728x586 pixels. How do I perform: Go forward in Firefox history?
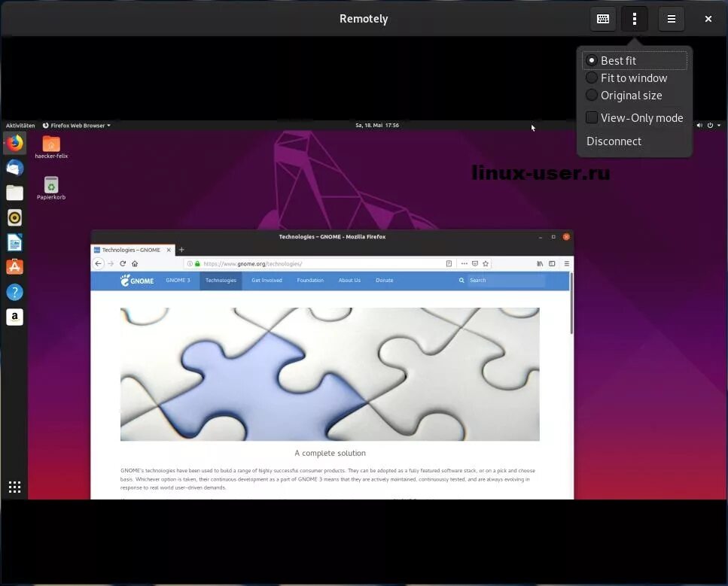coord(111,263)
